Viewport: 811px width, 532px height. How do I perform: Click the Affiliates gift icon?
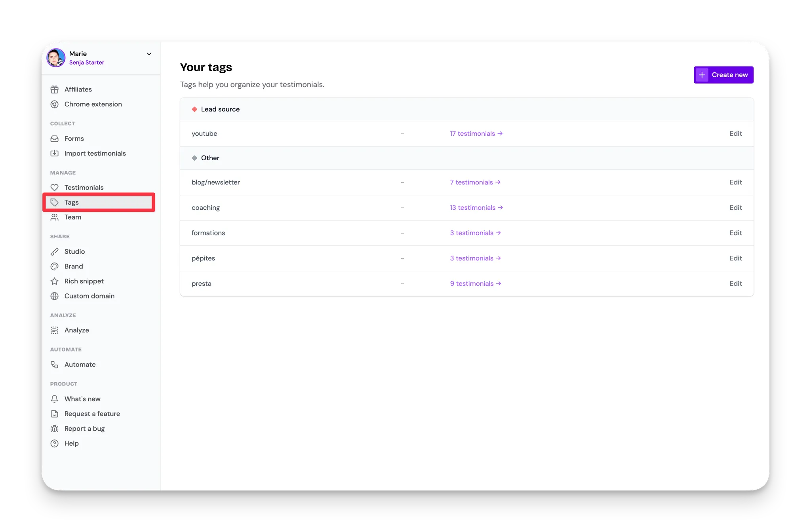pyautogui.click(x=55, y=89)
